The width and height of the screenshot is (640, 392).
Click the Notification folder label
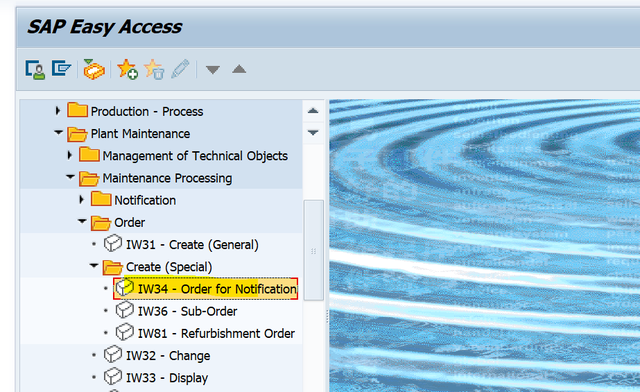click(x=145, y=200)
